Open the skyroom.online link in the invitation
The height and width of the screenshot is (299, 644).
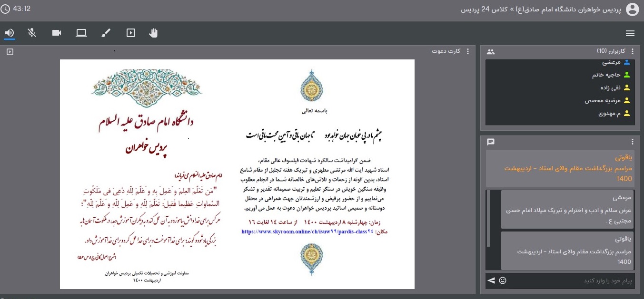pyautogui.click(x=307, y=232)
